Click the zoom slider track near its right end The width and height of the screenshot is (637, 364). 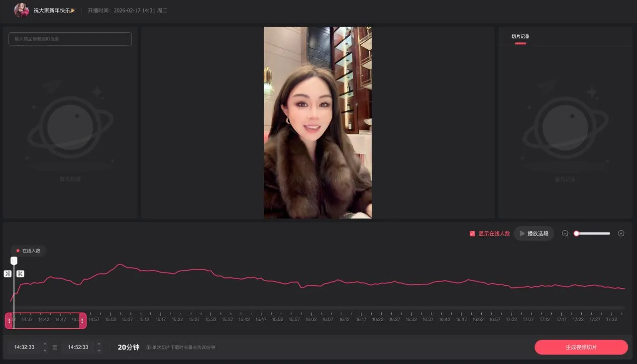pos(607,233)
